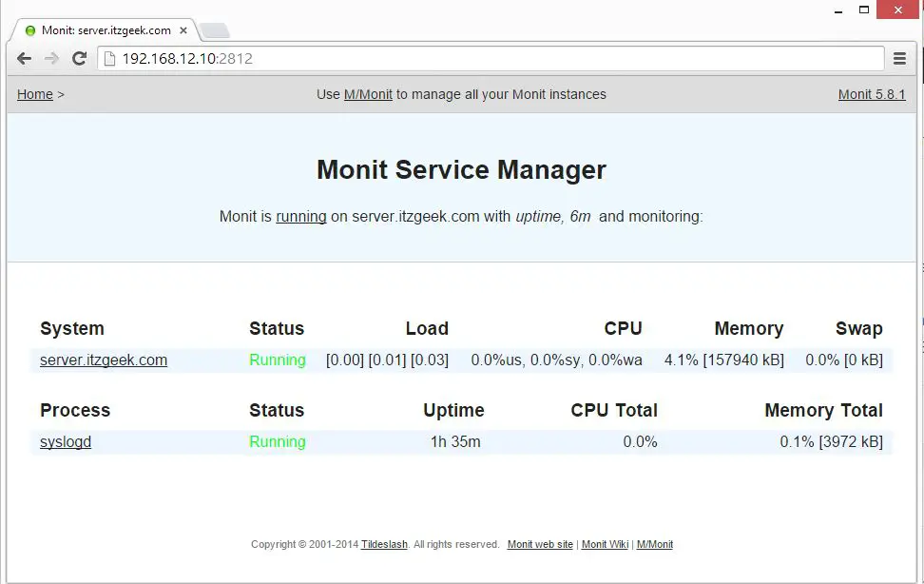Open the M/Monit link in the header
924x584 pixels.
(x=368, y=94)
